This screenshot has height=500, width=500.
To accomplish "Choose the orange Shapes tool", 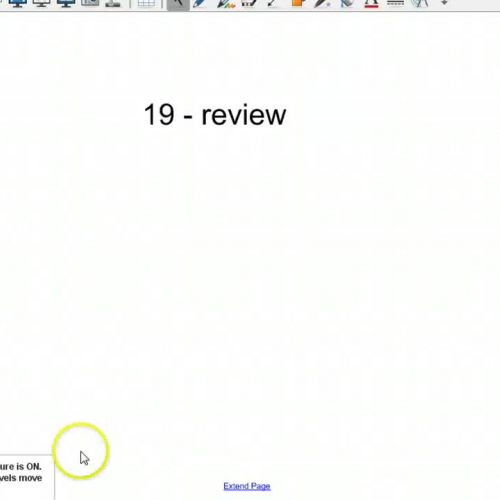I will pyautogui.click(x=298, y=3).
